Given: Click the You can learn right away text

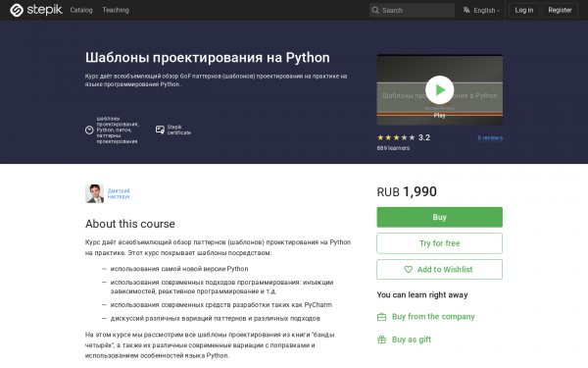Looking at the screenshot, I should tap(422, 294).
